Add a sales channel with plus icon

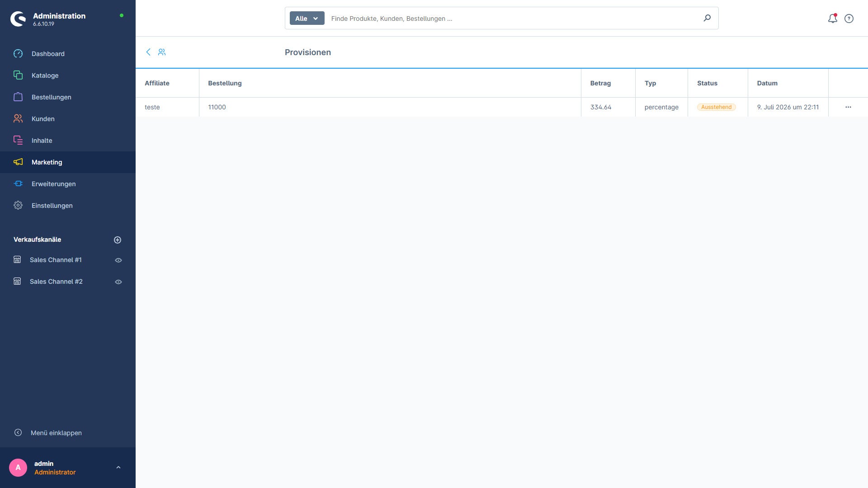point(118,240)
